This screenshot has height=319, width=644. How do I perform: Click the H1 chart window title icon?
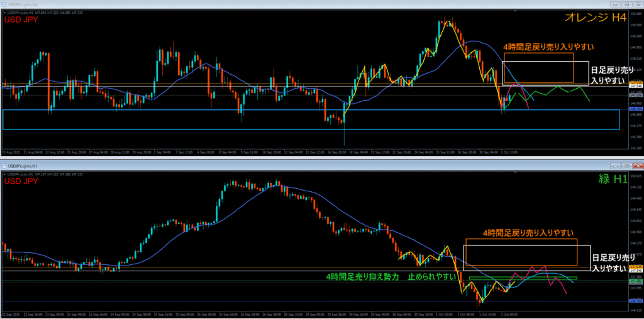4,165
